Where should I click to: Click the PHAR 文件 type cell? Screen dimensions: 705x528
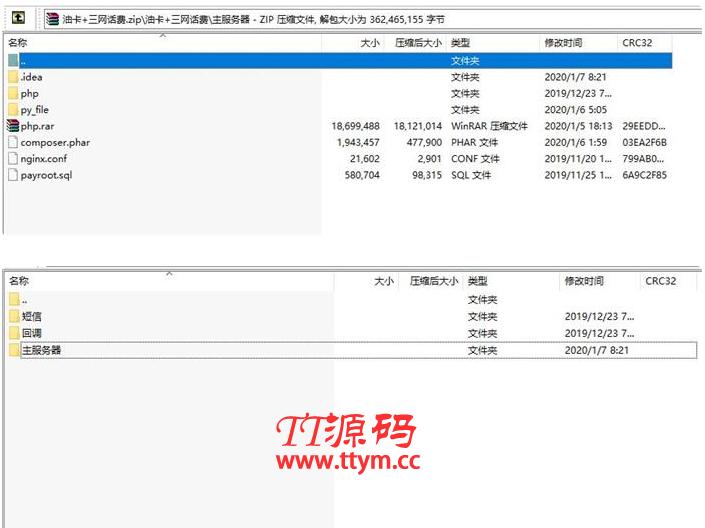pos(474,142)
